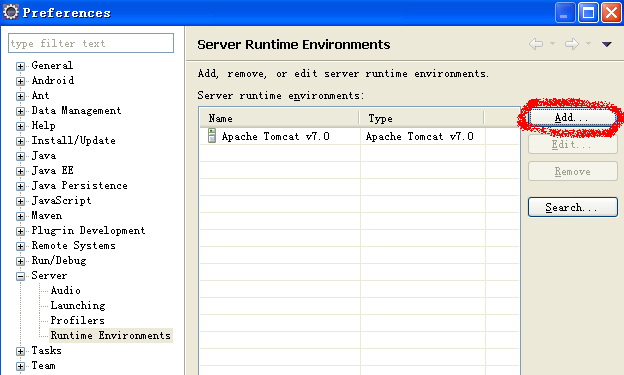Click the Preferences gear icon in title bar
Screen dimensions: 624x375
[11, 12]
